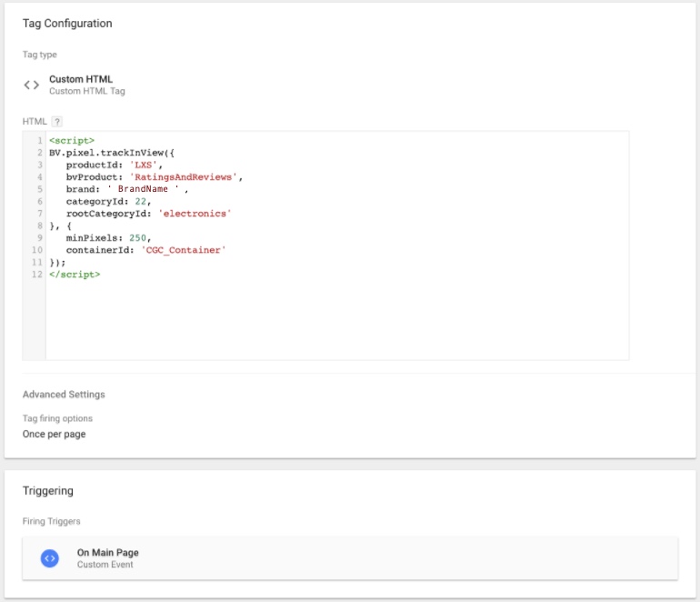The height and width of the screenshot is (602, 700).
Task: Click the minPixels value 250
Action: (137, 238)
